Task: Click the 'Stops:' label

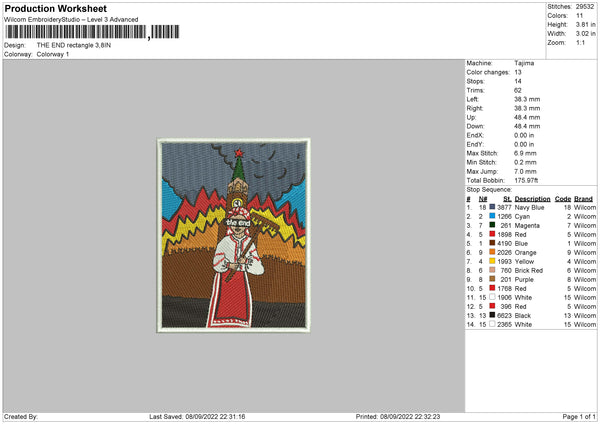Action: (x=475, y=81)
